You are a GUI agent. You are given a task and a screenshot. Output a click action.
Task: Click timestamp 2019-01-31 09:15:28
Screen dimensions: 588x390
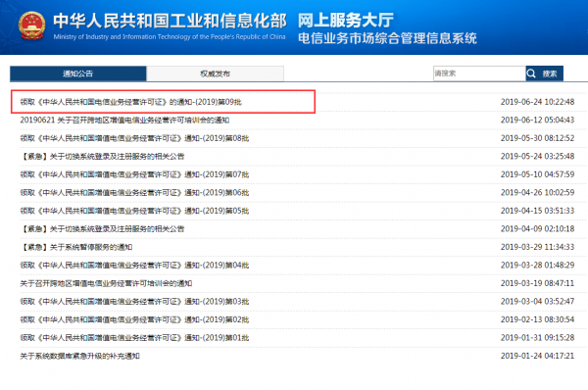coord(537,337)
